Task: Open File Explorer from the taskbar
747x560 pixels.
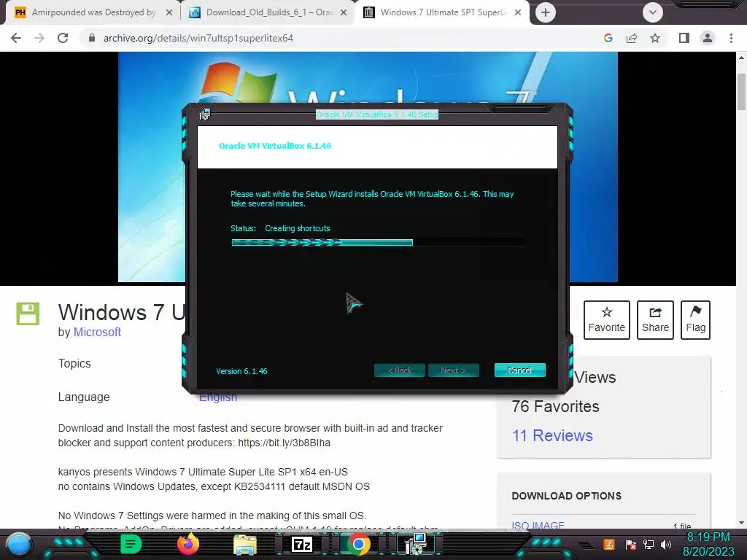Action: click(245, 544)
